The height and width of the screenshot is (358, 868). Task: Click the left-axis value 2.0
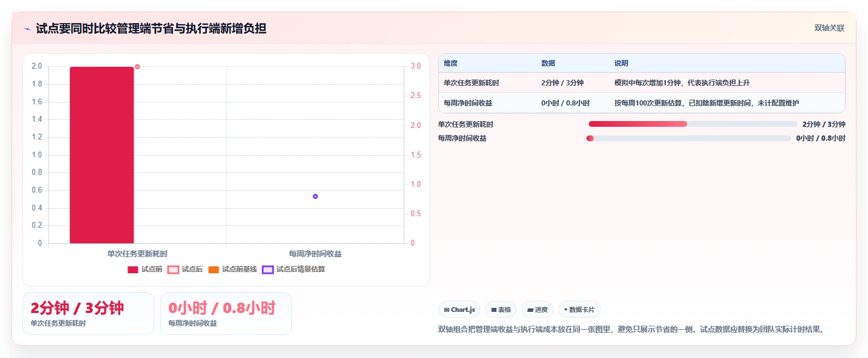(36, 66)
